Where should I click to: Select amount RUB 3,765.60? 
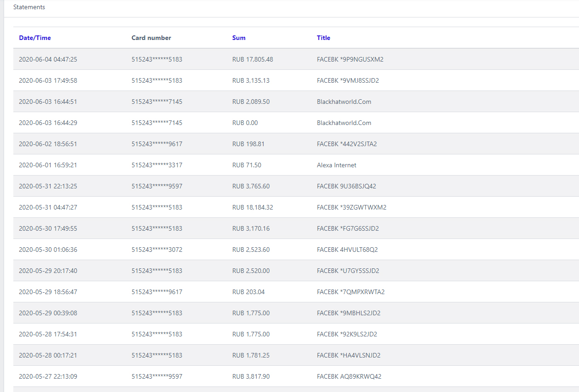point(251,186)
